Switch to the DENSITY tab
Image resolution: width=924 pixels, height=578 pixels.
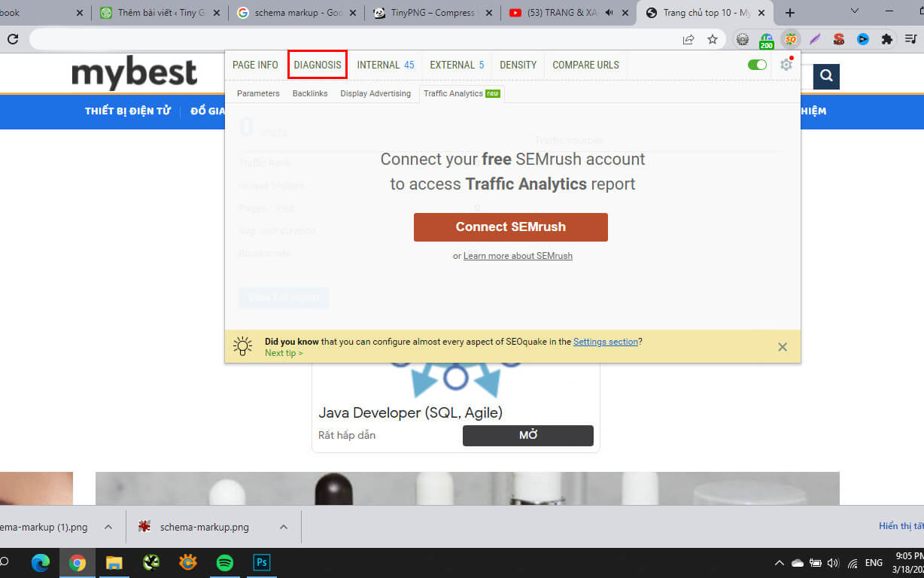click(x=518, y=65)
